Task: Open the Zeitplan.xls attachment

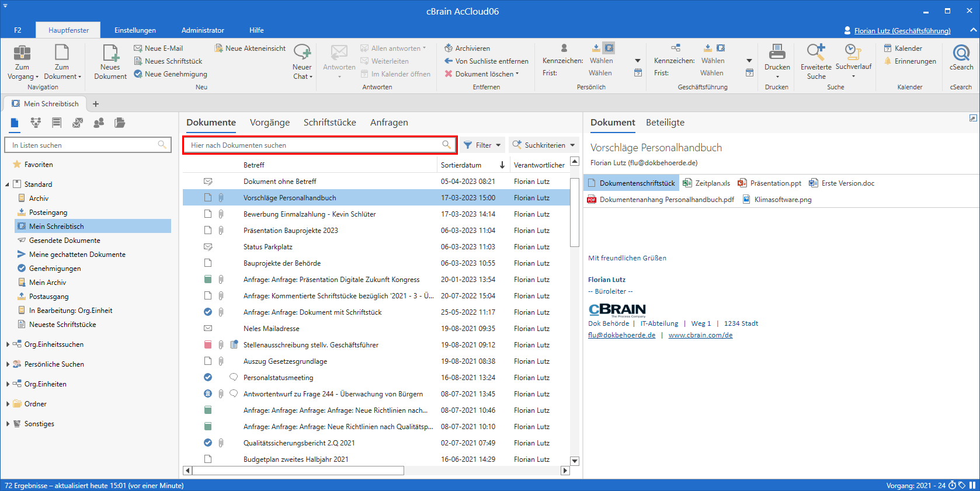Action: pyautogui.click(x=707, y=183)
